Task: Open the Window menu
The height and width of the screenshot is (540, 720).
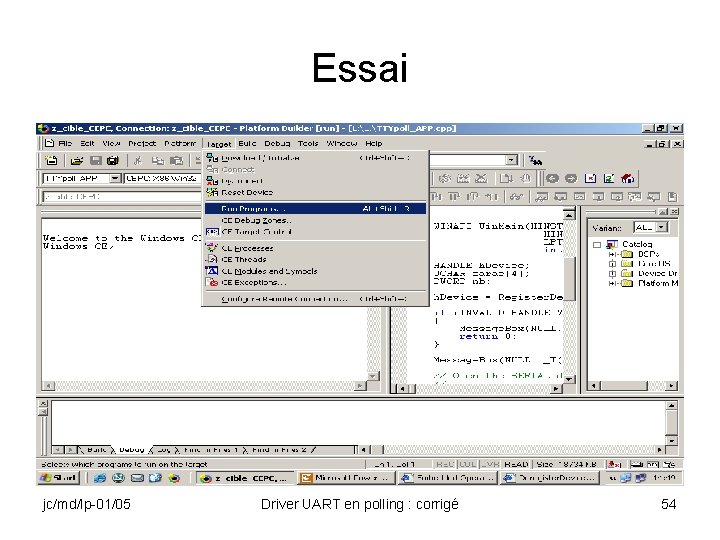Action: point(342,143)
